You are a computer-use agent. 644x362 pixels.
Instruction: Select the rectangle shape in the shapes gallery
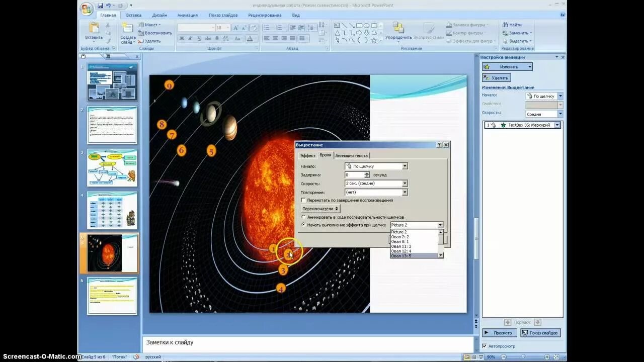pos(359,25)
